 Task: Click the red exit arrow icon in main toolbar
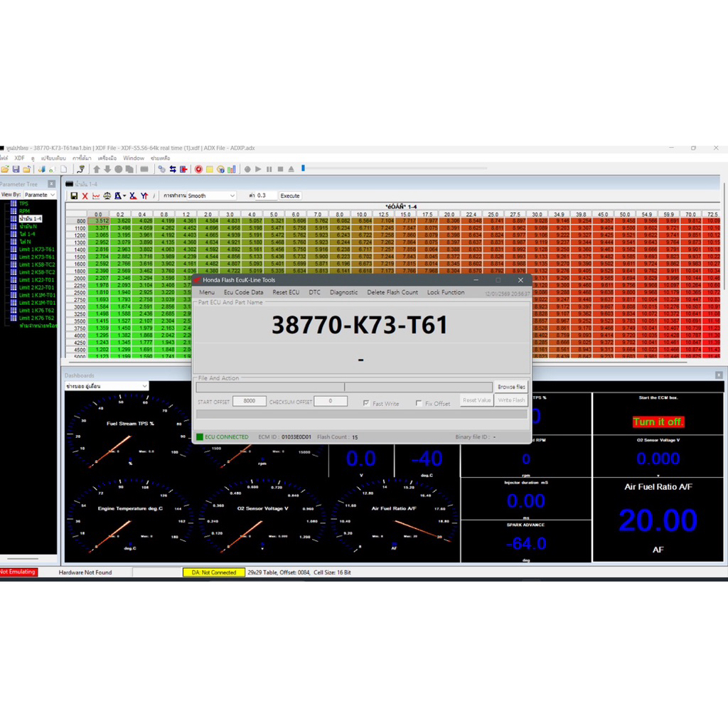click(184, 169)
